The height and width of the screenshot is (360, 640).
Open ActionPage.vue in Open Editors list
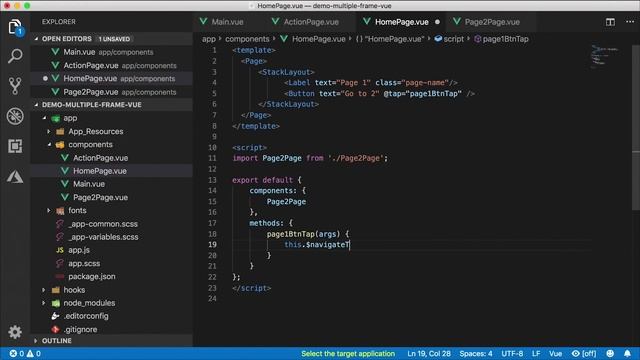(x=112, y=65)
